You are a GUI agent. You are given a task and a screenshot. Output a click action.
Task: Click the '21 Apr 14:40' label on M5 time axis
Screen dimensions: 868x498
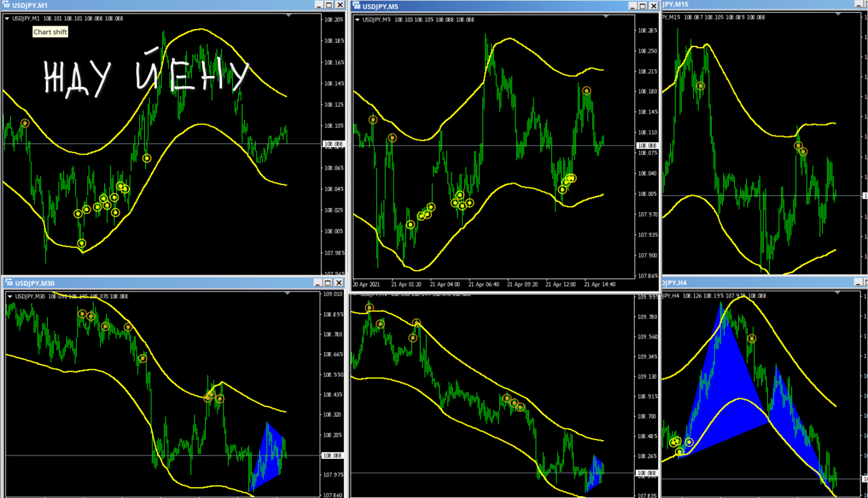(x=600, y=285)
